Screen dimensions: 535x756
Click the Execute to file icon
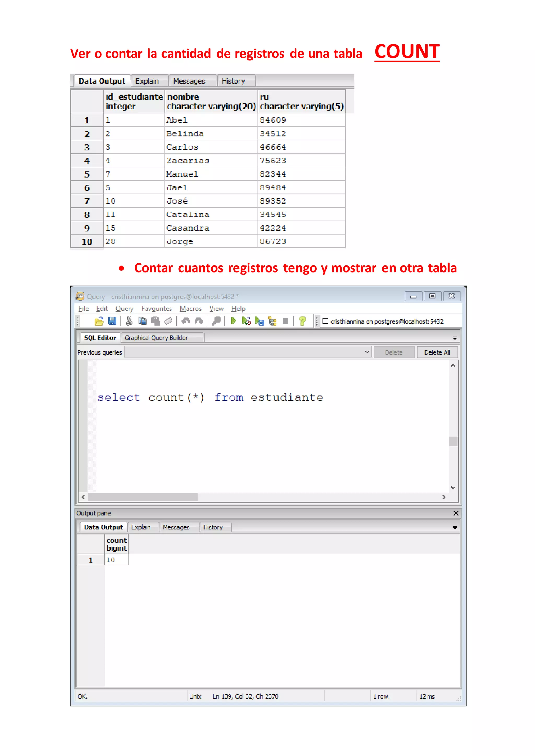pos(260,321)
